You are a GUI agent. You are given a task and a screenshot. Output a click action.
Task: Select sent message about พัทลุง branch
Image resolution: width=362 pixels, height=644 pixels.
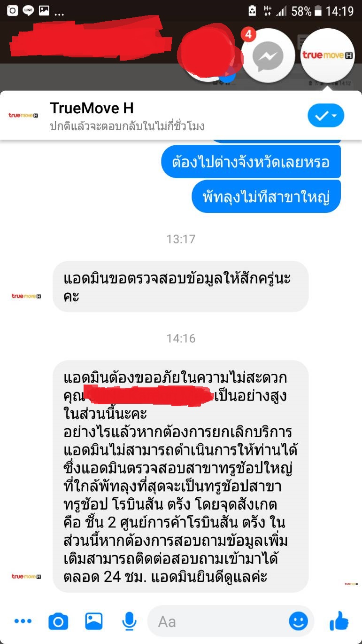pyautogui.click(x=266, y=196)
